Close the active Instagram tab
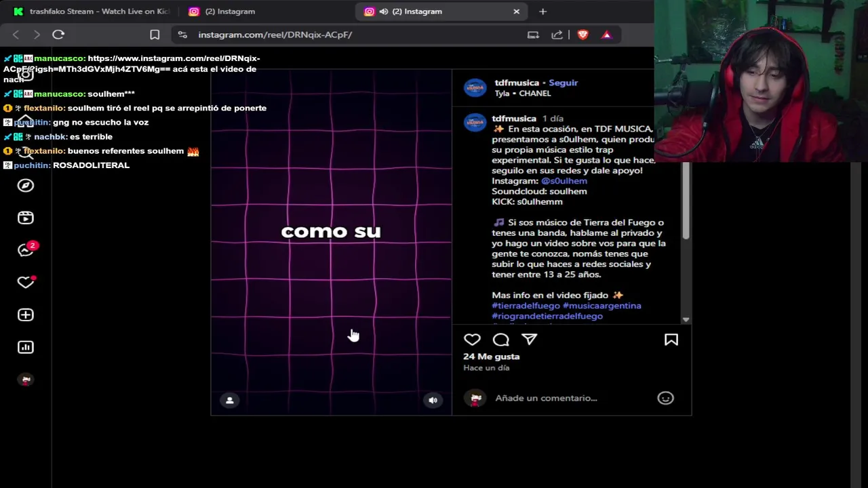 [516, 12]
